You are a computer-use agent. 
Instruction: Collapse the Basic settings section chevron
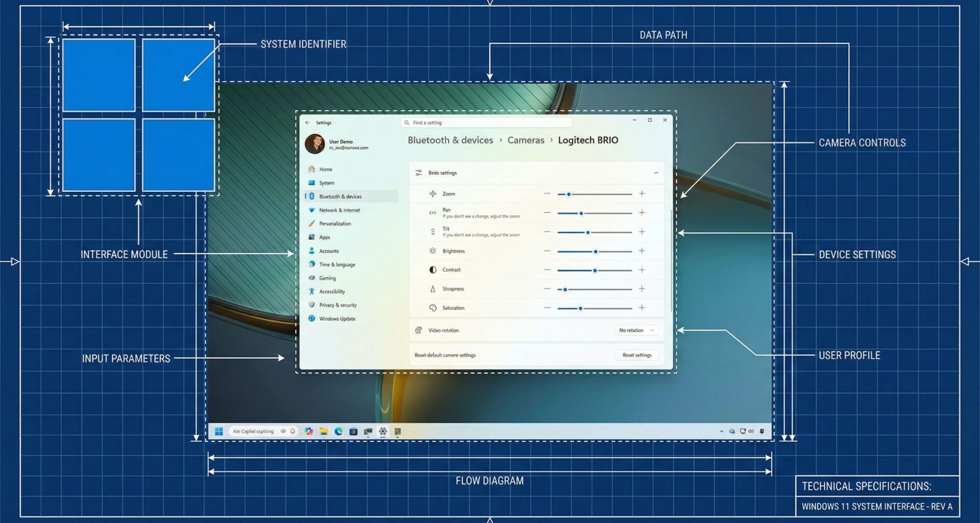point(656,173)
